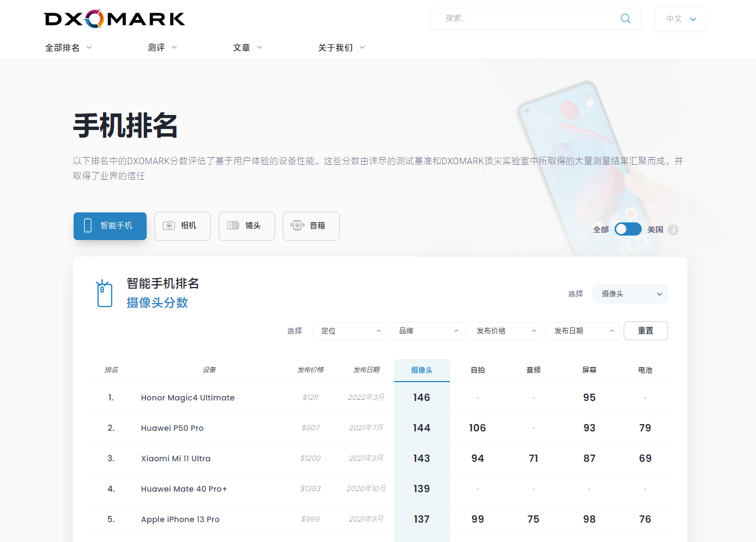Open Huawei Mate 40 Pro+ device link
756x542 pixels.
point(184,489)
